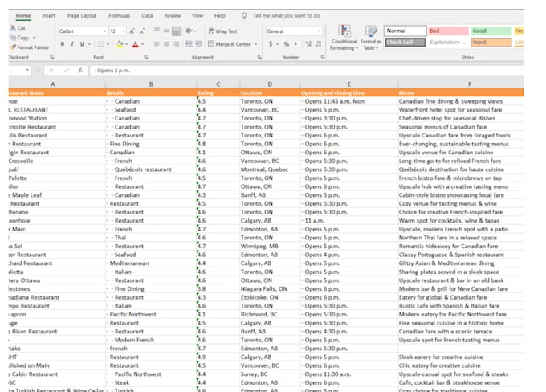Apply the Check Cell style
This screenshot has height=392, width=546.
point(405,42)
